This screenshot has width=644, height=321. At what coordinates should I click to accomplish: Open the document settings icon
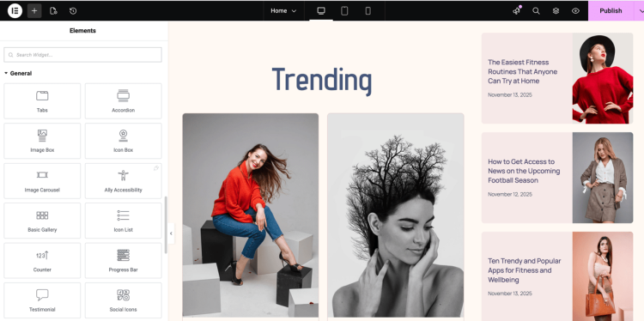[53, 10]
